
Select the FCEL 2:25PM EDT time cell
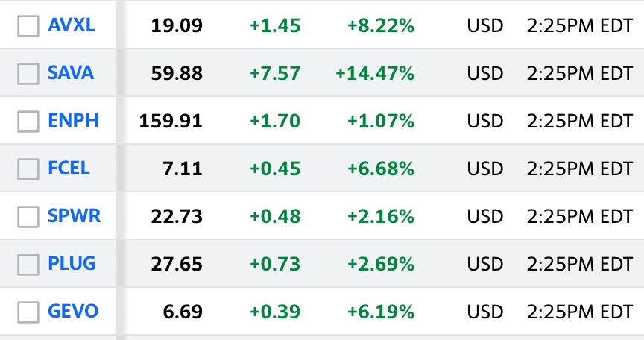(x=579, y=169)
